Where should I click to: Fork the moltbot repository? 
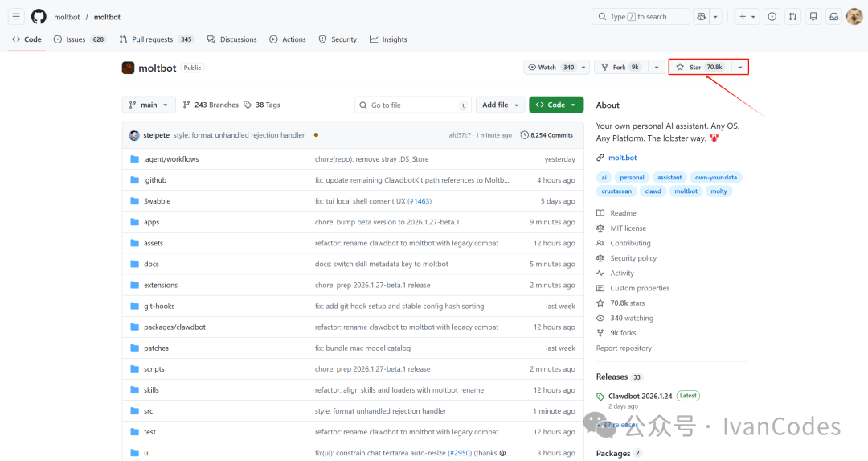(x=620, y=67)
